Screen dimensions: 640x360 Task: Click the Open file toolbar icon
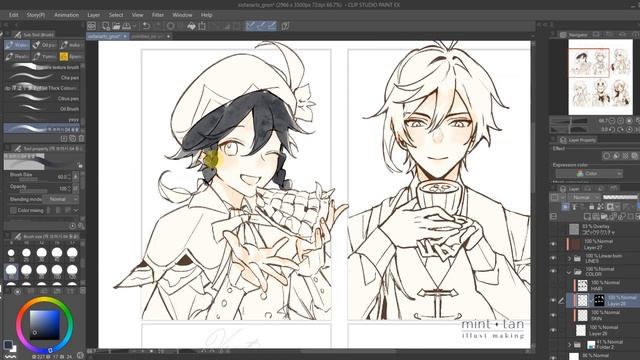click(116, 26)
